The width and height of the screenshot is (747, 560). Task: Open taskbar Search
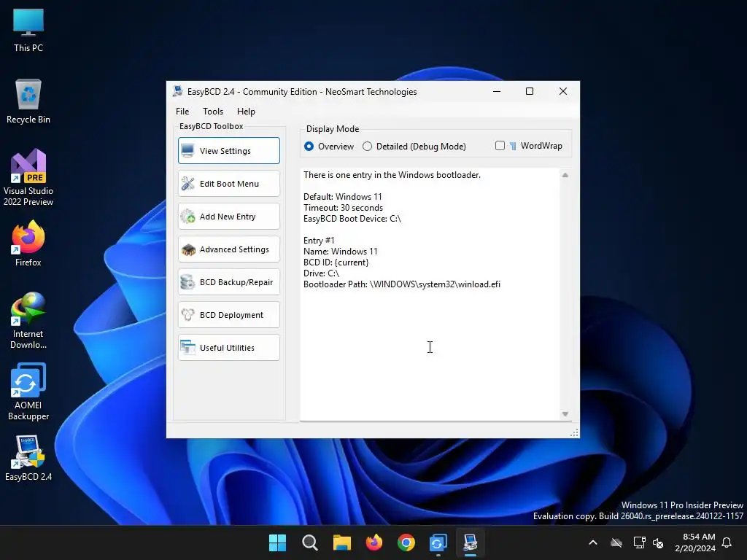[x=309, y=542]
